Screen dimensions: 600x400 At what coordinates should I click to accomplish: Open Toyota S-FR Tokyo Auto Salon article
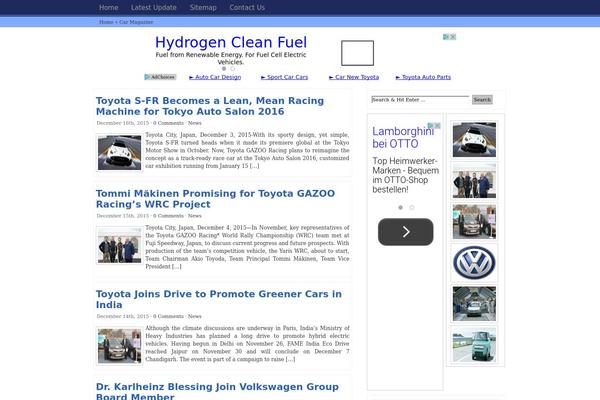pos(210,106)
